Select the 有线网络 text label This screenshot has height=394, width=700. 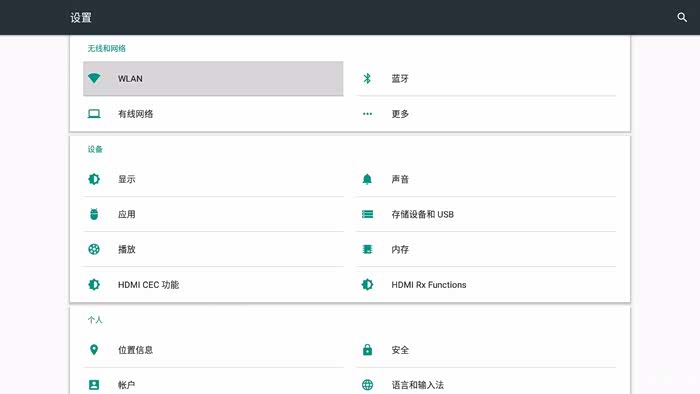(x=135, y=114)
